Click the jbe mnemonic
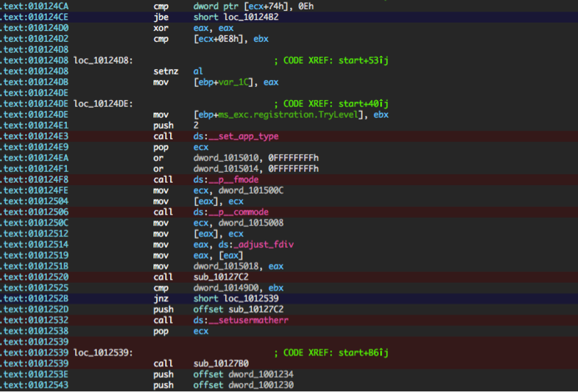This screenshot has height=392, width=578. [x=161, y=17]
